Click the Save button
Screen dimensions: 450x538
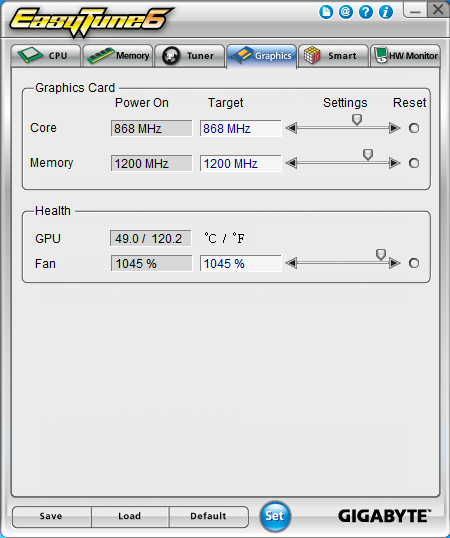51,517
